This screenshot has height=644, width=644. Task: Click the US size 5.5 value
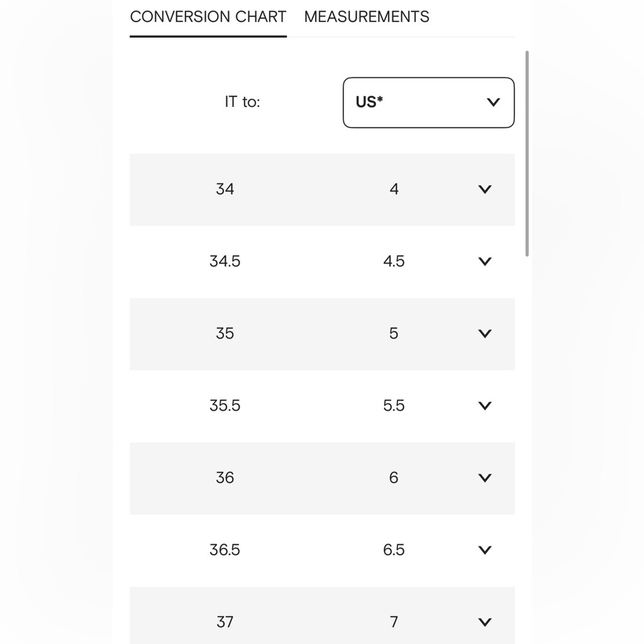pos(394,405)
